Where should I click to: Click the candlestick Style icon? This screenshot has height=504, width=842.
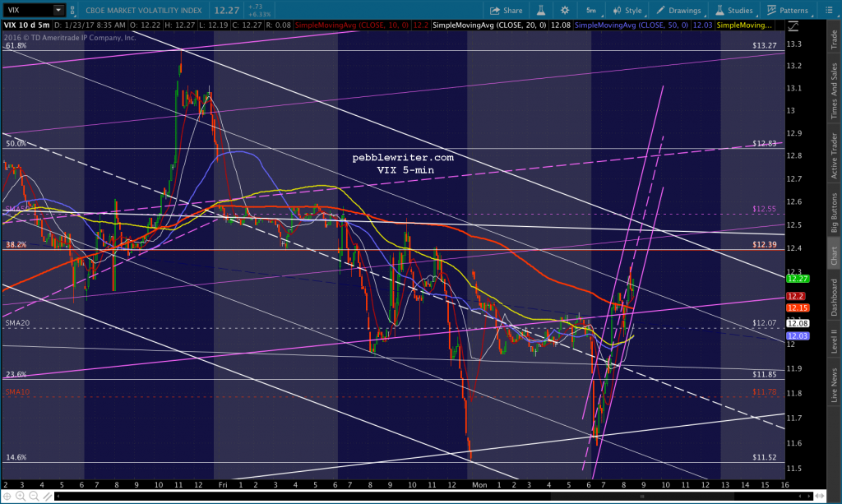617,10
